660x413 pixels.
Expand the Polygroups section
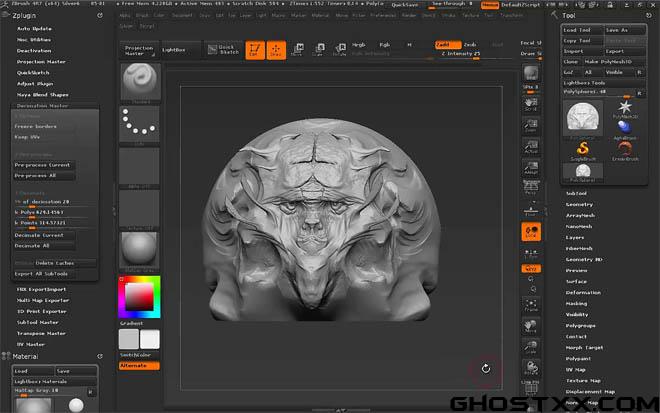[x=580, y=326]
